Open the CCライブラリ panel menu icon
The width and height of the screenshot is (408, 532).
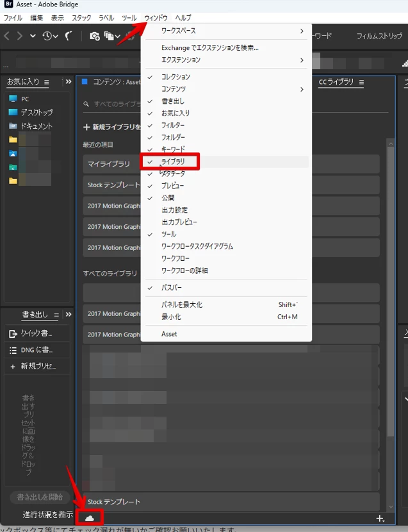361,82
